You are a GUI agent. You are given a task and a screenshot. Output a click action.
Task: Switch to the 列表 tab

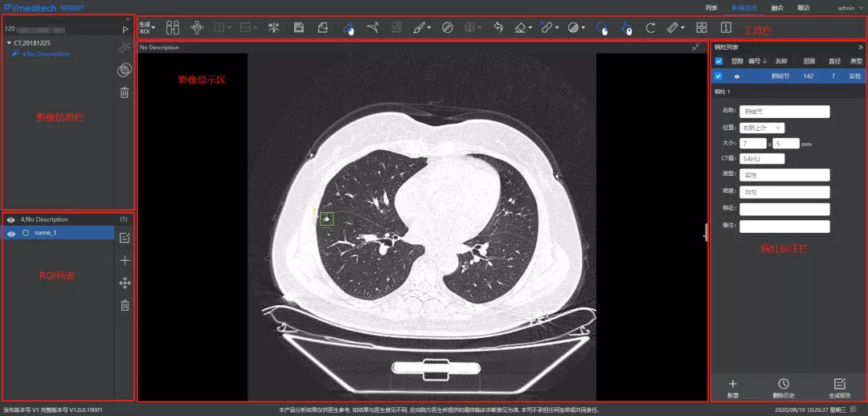tap(711, 7)
